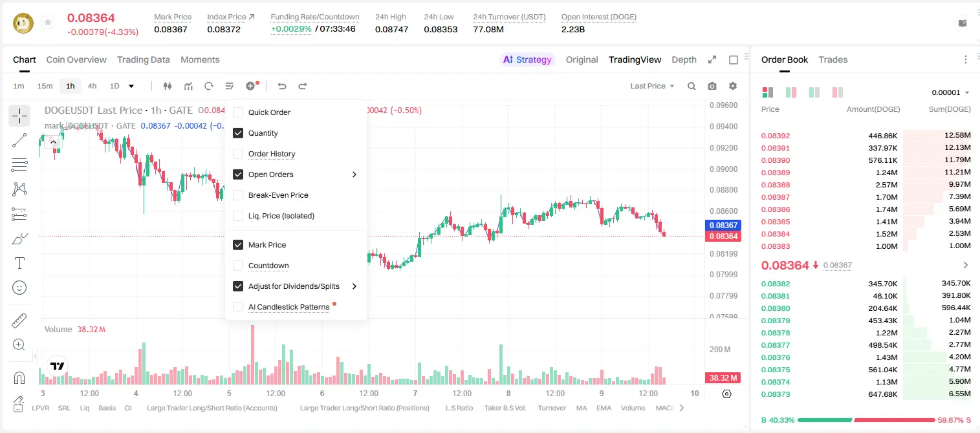Click the plus icon with red dot
Screen dimensions: 980x433
coord(251,86)
